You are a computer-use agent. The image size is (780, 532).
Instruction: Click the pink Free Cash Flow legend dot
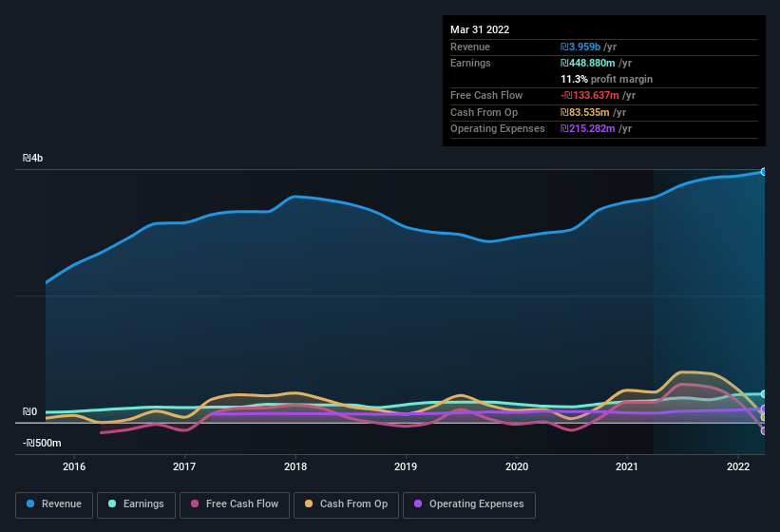(195, 503)
